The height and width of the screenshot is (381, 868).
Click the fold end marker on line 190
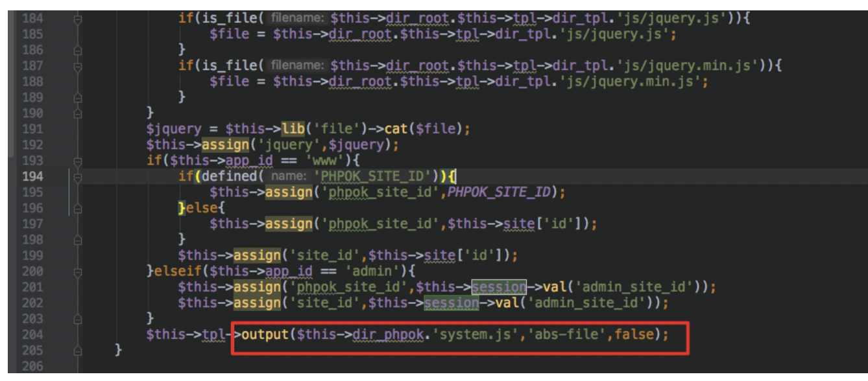point(78,113)
